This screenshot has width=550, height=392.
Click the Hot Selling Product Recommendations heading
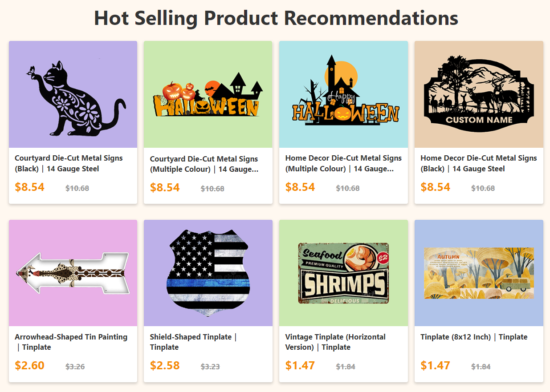[x=275, y=18]
